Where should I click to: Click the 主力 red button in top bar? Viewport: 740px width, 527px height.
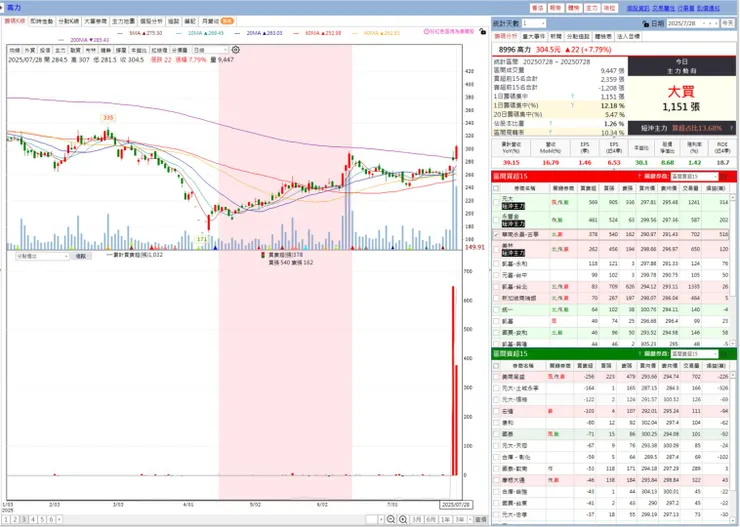[x=591, y=8]
